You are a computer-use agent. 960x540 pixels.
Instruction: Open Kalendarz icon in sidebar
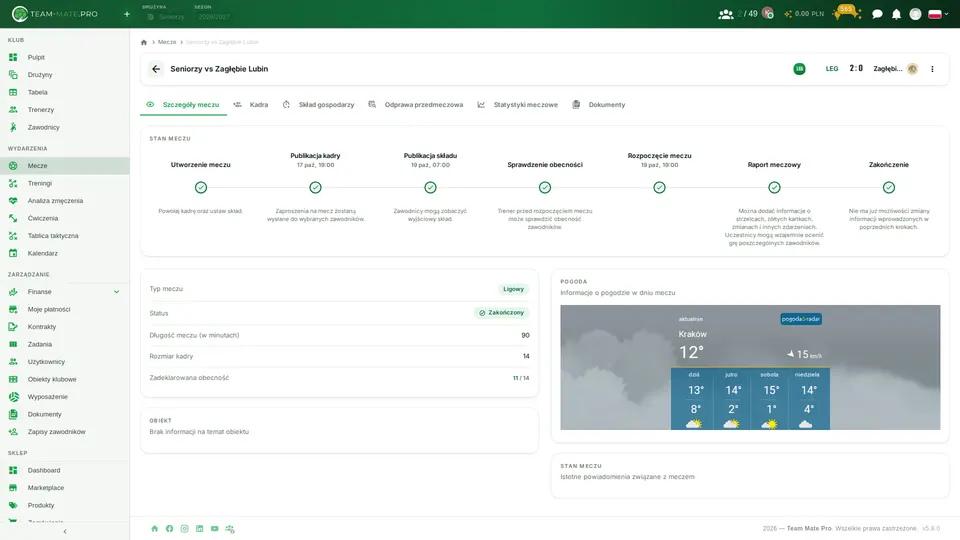click(x=13, y=253)
